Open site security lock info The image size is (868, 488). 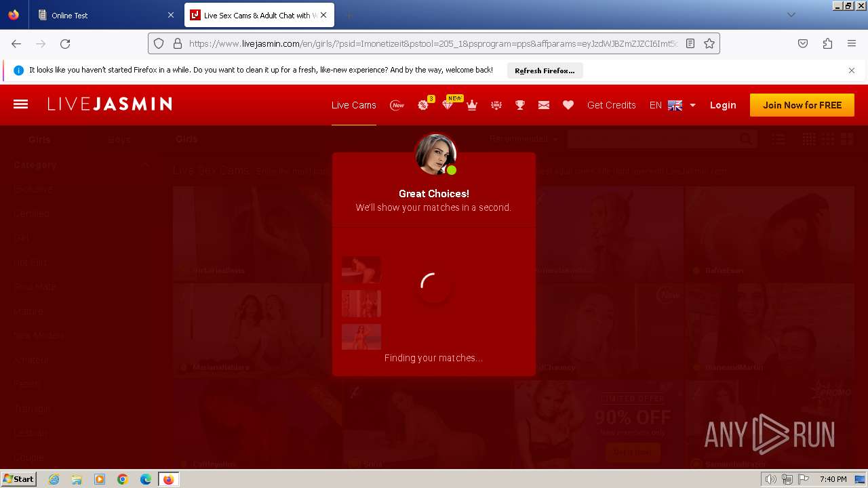tap(178, 43)
